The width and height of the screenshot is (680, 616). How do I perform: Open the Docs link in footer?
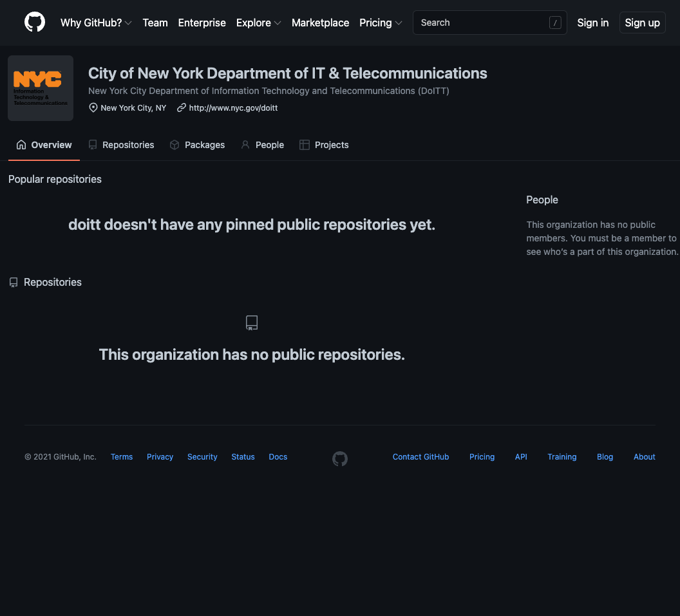278,457
